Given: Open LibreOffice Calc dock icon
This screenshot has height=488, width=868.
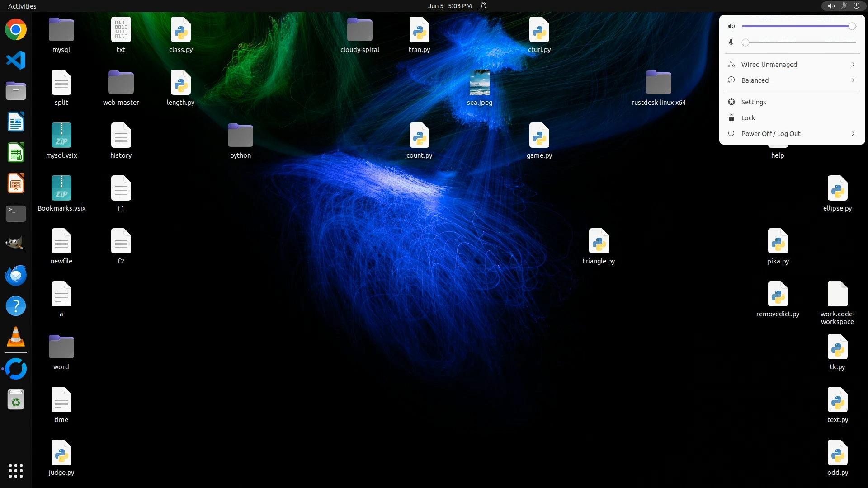Looking at the screenshot, I should click(x=16, y=152).
